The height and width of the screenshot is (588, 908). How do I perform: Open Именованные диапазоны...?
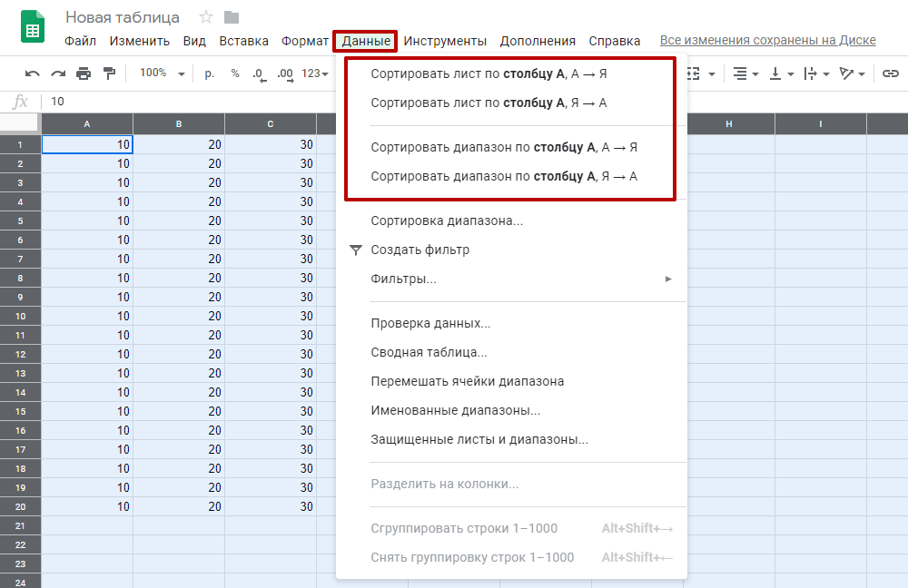click(x=511, y=410)
